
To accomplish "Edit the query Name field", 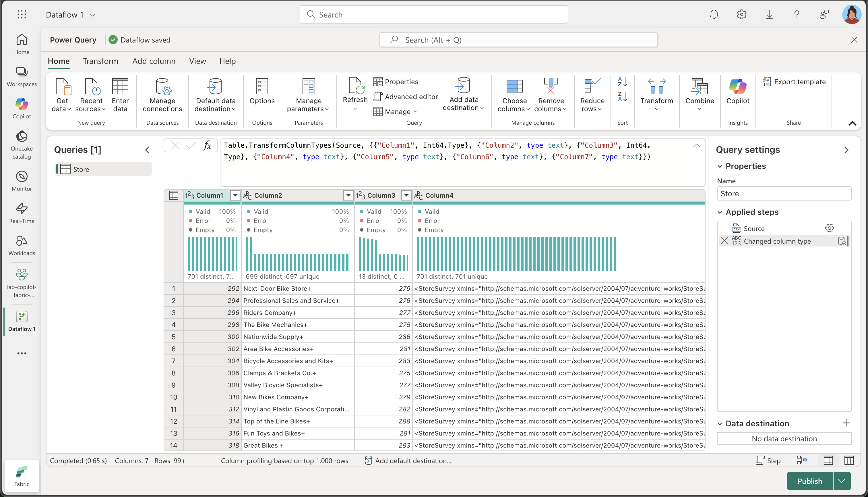I will (784, 194).
